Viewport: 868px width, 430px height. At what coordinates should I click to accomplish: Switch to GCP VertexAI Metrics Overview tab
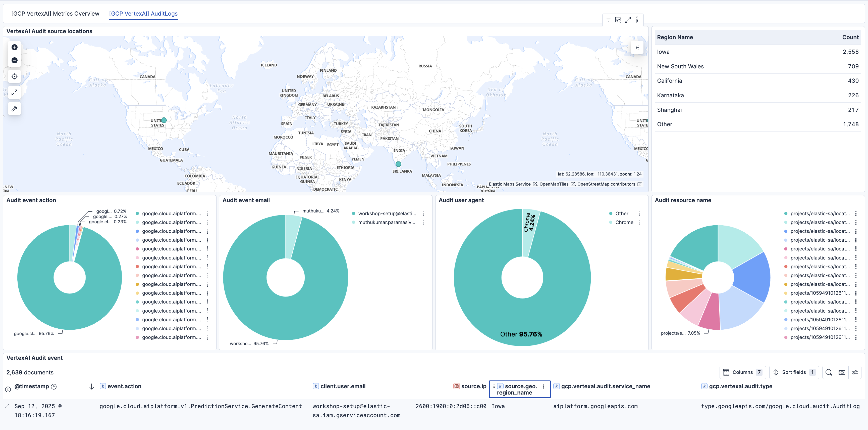(x=55, y=14)
